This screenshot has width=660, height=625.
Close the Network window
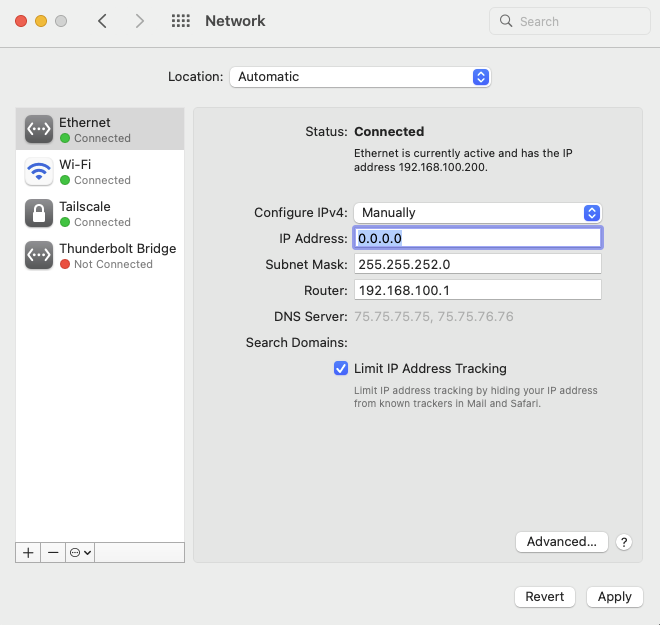21,21
